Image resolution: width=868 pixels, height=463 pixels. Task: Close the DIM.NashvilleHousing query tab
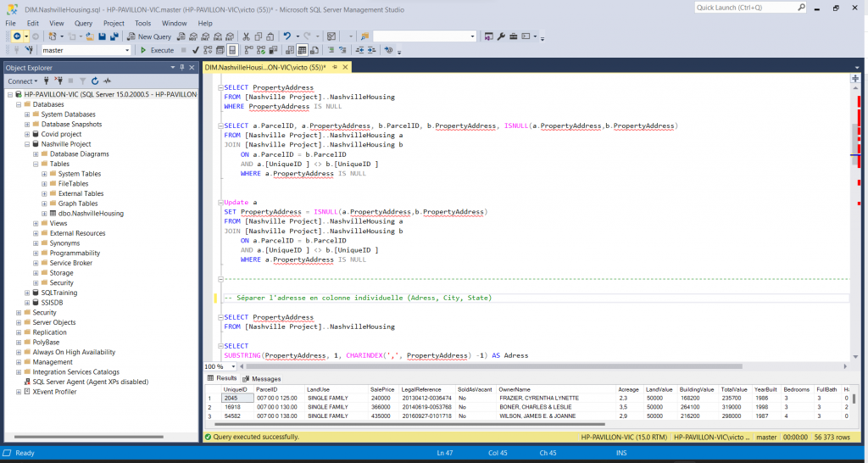coord(345,67)
